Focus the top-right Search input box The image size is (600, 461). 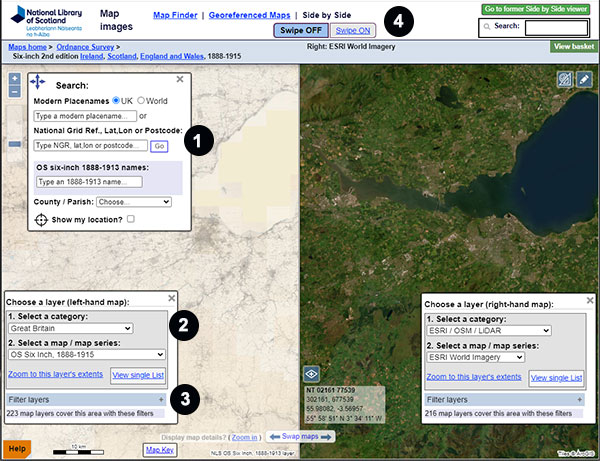point(556,28)
